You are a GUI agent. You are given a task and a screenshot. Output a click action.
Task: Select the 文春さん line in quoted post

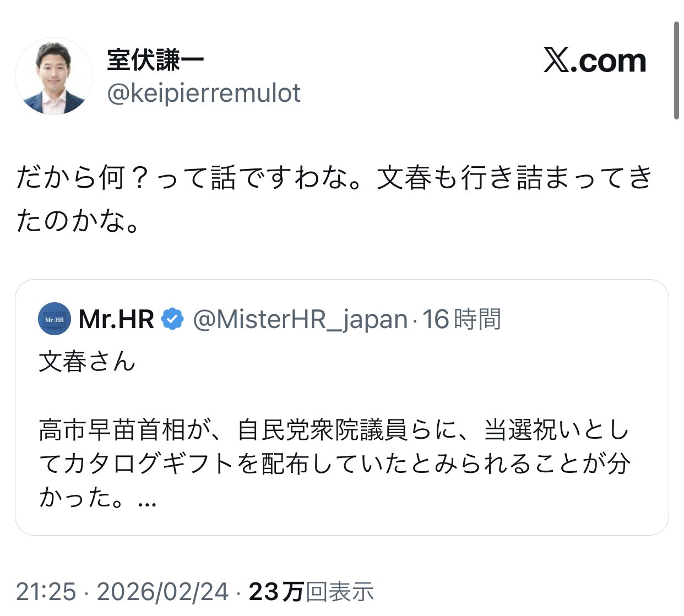click(x=87, y=362)
